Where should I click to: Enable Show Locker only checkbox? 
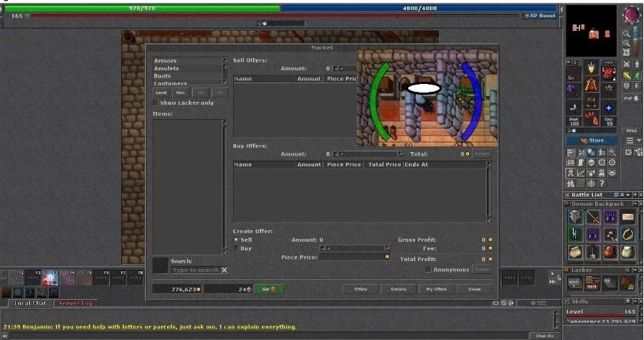(155, 103)
